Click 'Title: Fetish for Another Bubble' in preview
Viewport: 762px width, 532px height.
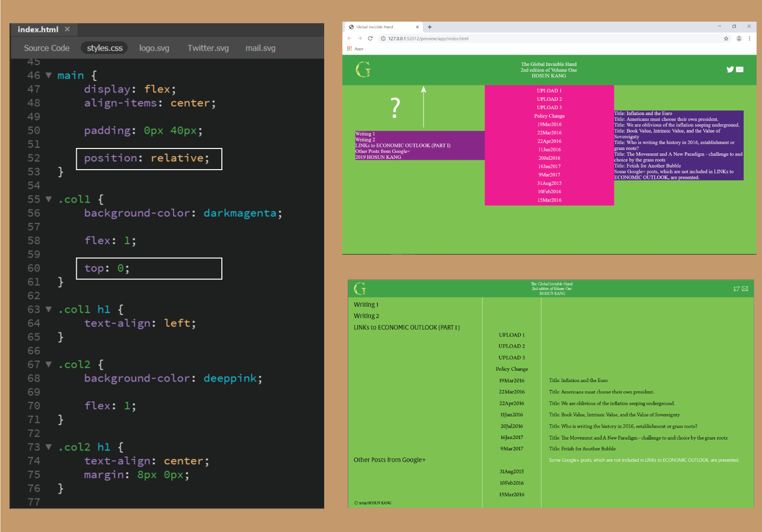pyautogui.click(x=647, y=166)
